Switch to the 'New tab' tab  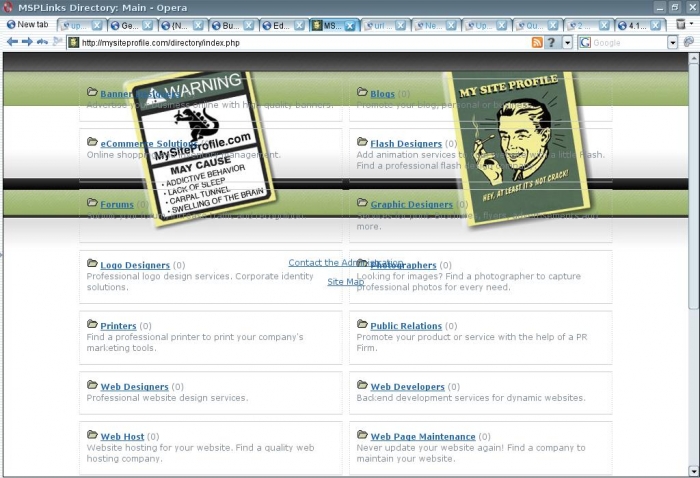26,24
